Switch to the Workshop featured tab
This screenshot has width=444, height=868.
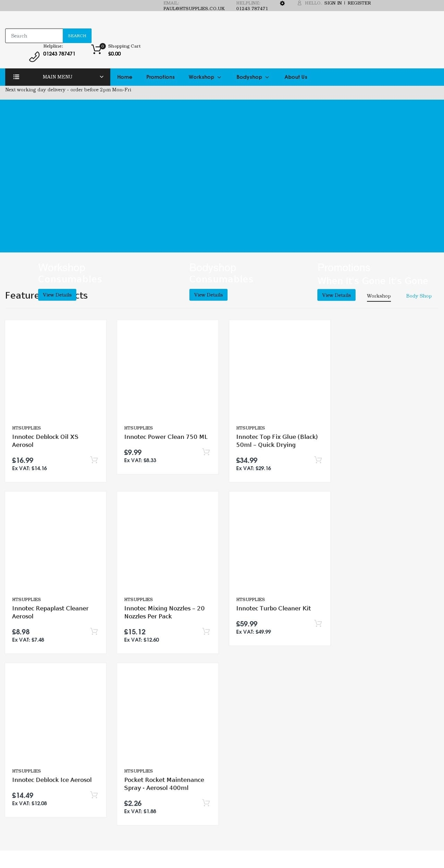pyautogui.click(x=379, y=296)
